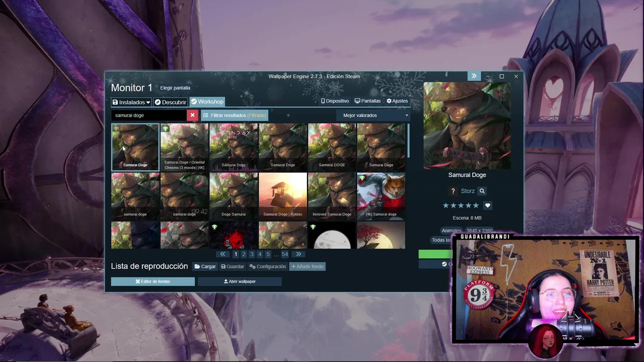644x362 pixels.
Task: Click Abrir wallpaper button
Action: [x=239, y=282]
